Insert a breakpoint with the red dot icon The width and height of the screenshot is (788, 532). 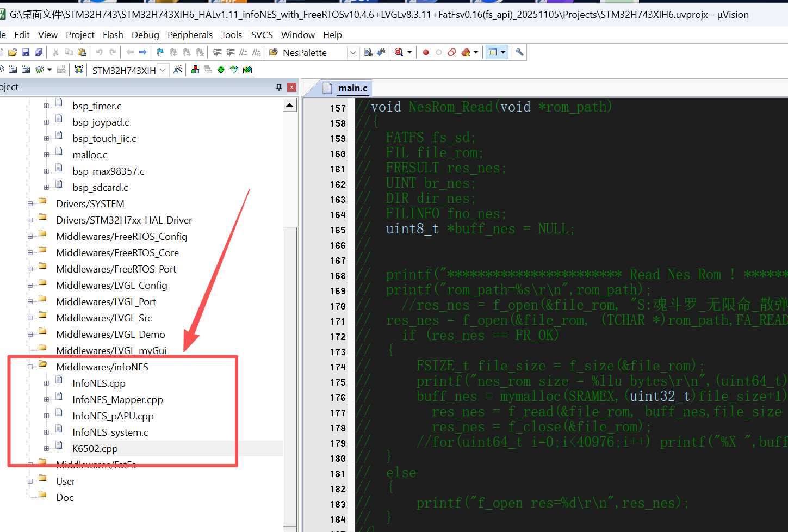(x=426, y=52)
